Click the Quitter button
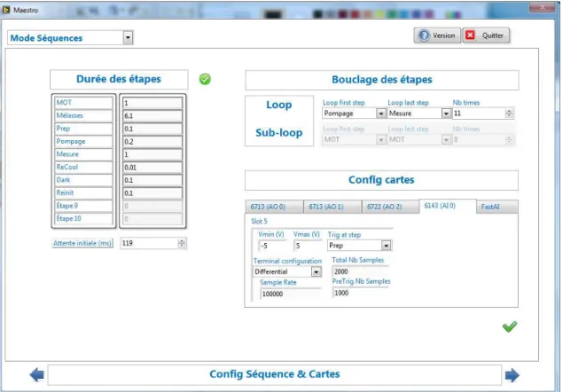Viewport: 563px width, 392px height. tap(486, 35)
